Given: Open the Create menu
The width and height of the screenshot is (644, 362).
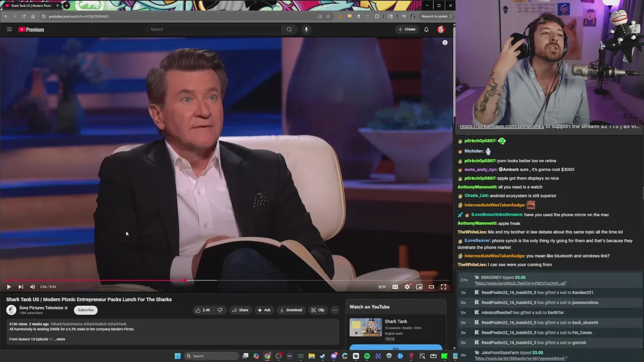Looking at the screenshot, I should (x=407, y=29).
